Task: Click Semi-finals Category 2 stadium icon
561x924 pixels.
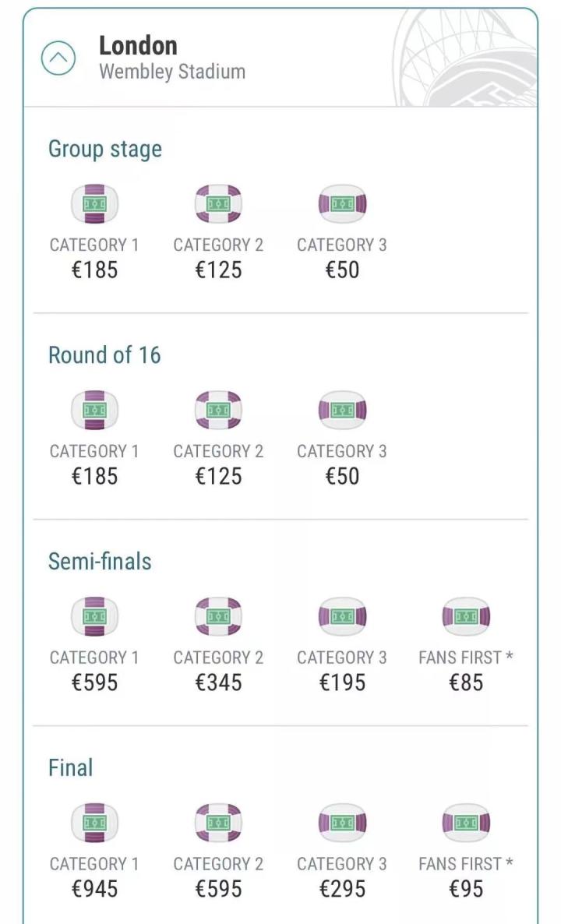Action: (x=218, y=617)
